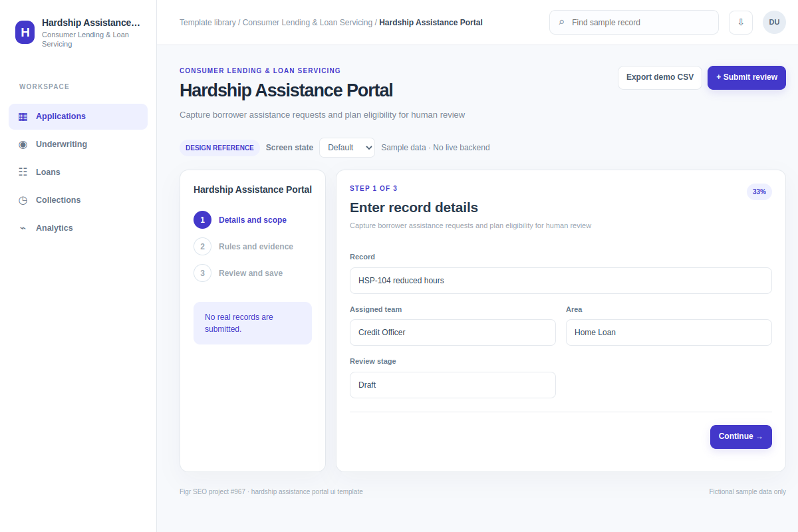Click the Submit review button
Screen dimensions: 798x532
tap(747, 77)
